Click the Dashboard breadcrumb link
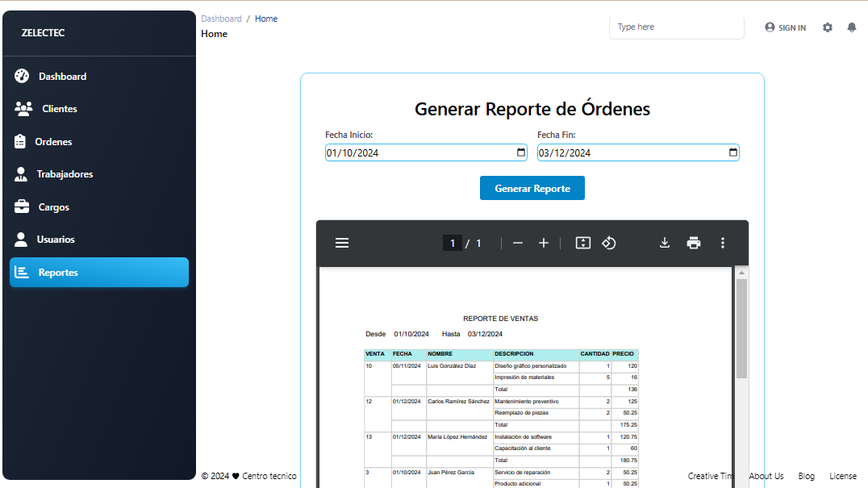Screen dimensions: 868x488 (x=221, y=19)
